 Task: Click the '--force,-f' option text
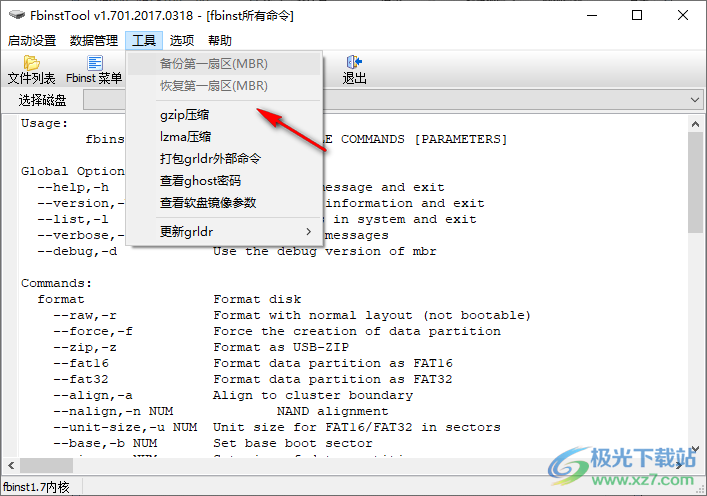click(x=93, y=331)
